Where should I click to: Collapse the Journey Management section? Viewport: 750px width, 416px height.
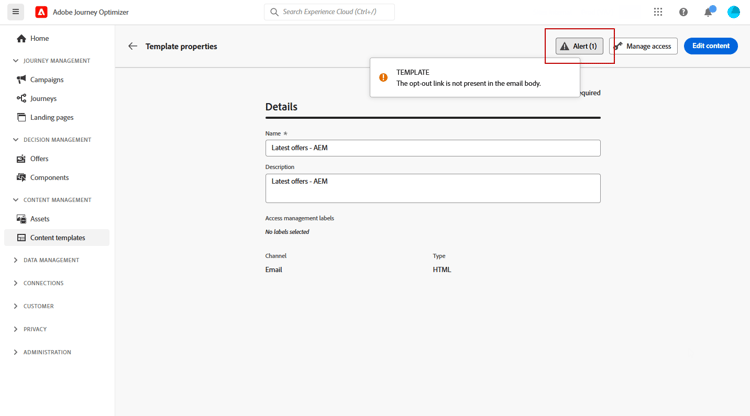click(16, 61)
